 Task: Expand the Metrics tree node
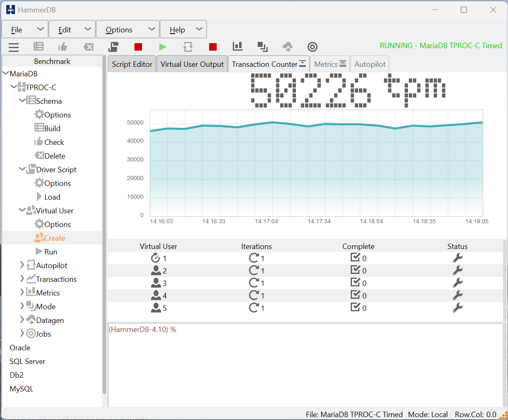pyautogui.click(x=22, y=293)
